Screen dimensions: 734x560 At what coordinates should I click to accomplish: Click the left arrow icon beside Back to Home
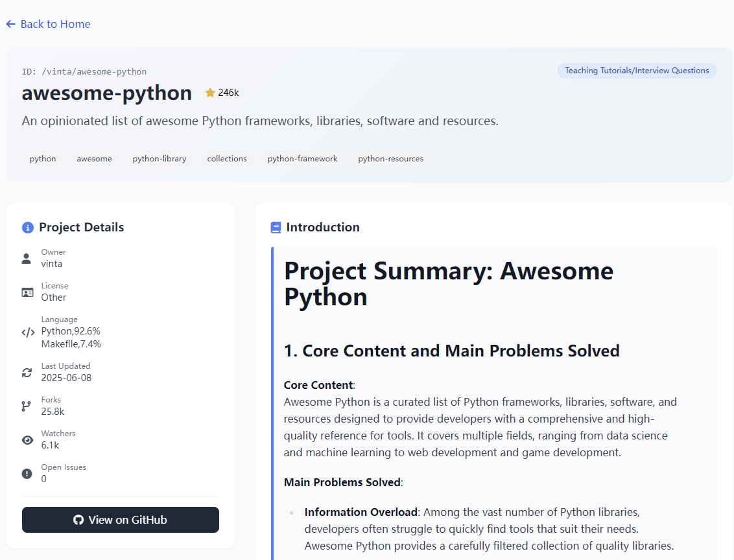click(11, 24)
